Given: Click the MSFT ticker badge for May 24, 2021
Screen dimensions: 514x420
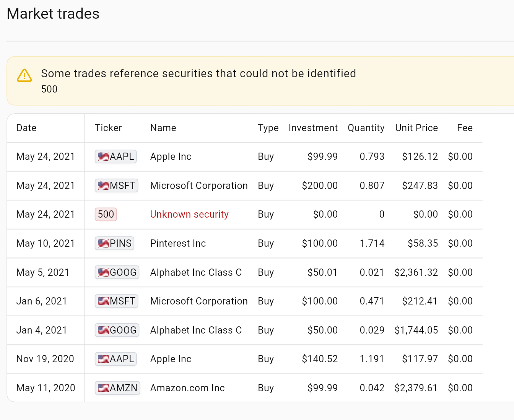Looking at the screenshot, I should tap(116, 186).
